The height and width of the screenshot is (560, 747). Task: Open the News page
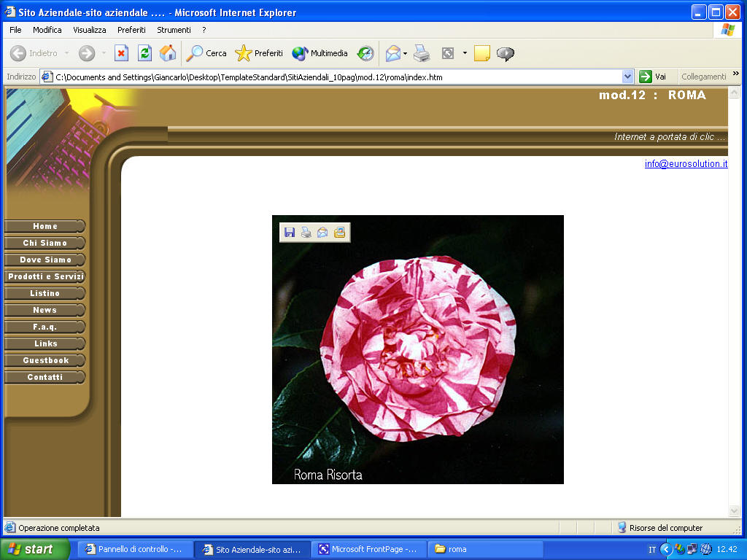pyautogui.click(x=44, y=310)
